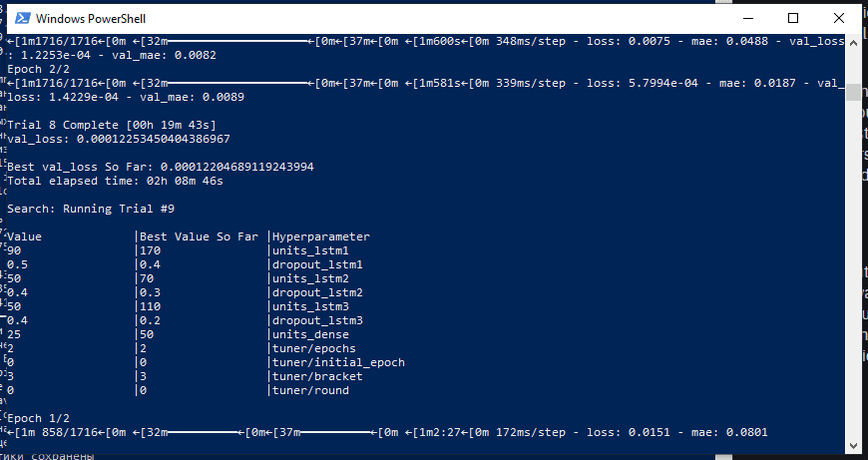The height and width of the screenshot is (460, 868).
Task: Click the "Hyperparameter" column header
Action: pos(321,236)
